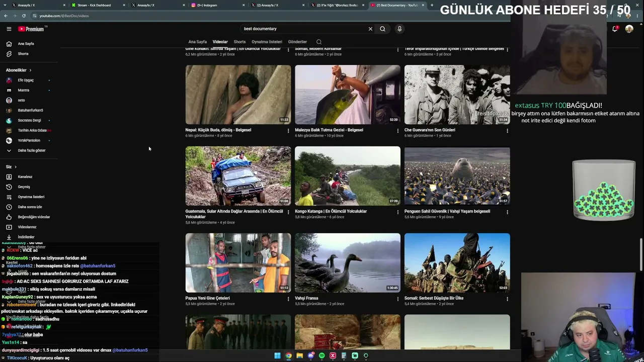This screenshot has height=362, width=644.
Task: Open options menu for Nepal: Küçük Buda video
Action: pyautogui.click(x=288, y=131)
